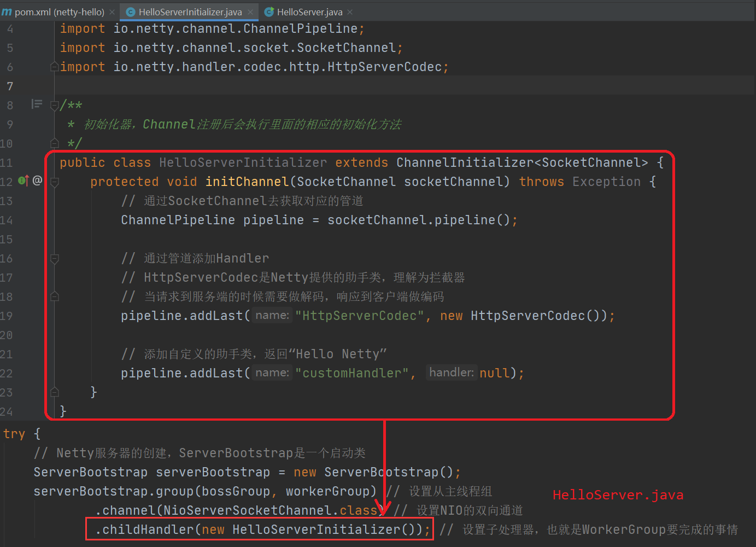Screen dimensions: 756x547
Task: Click the "name:" hint before "HttpServerCodec" string
Action: click(272, 316)
